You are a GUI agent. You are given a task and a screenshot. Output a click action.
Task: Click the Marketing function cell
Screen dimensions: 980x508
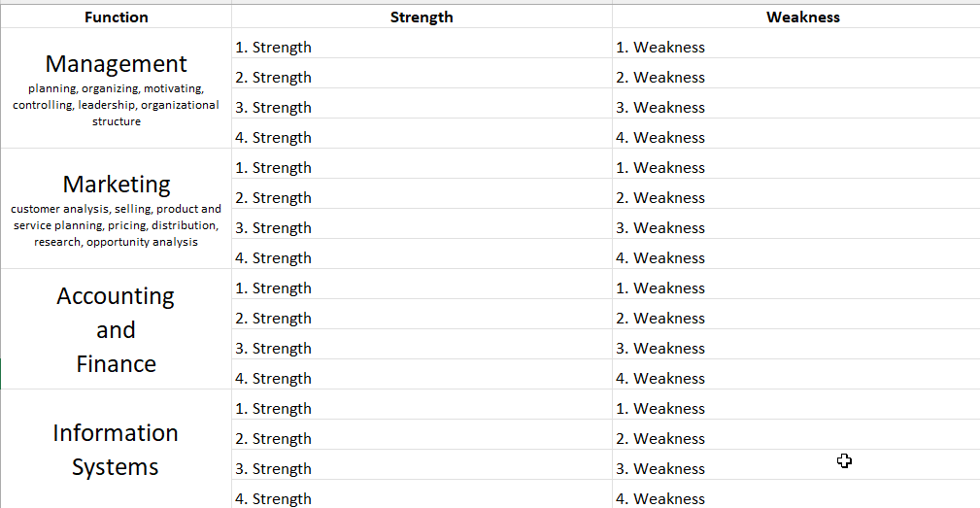click(117, 209)
